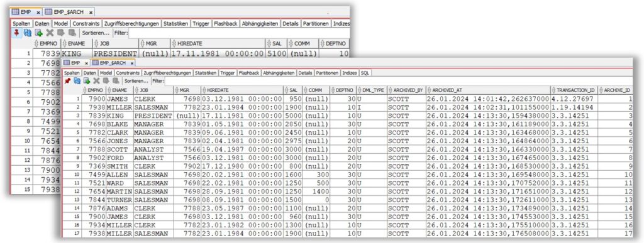The image size is (644, 243).
Task: Sort by HIREDATE column in the EMP_$ARCH grid
Action: (241, 90)
